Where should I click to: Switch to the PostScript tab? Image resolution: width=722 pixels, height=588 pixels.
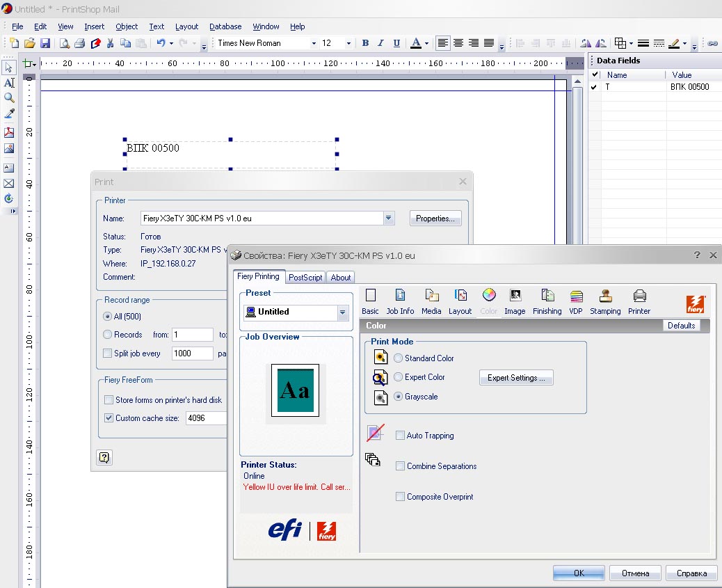click(x=305, y=278)
